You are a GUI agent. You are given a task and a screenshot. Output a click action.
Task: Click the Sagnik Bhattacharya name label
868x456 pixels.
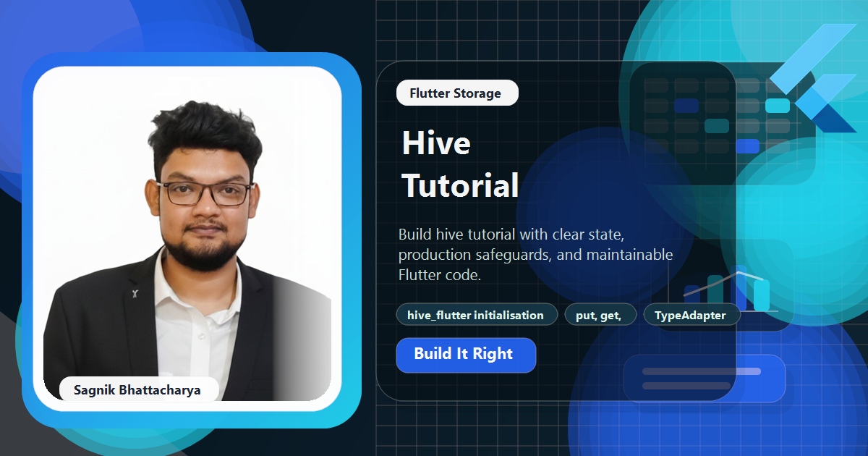pos(137,390)
